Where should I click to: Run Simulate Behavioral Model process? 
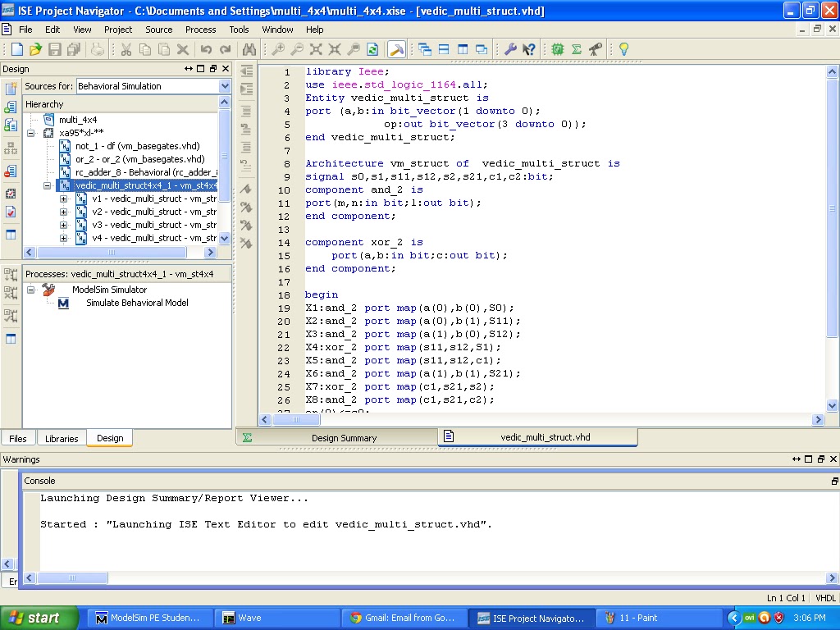[136, 303]
